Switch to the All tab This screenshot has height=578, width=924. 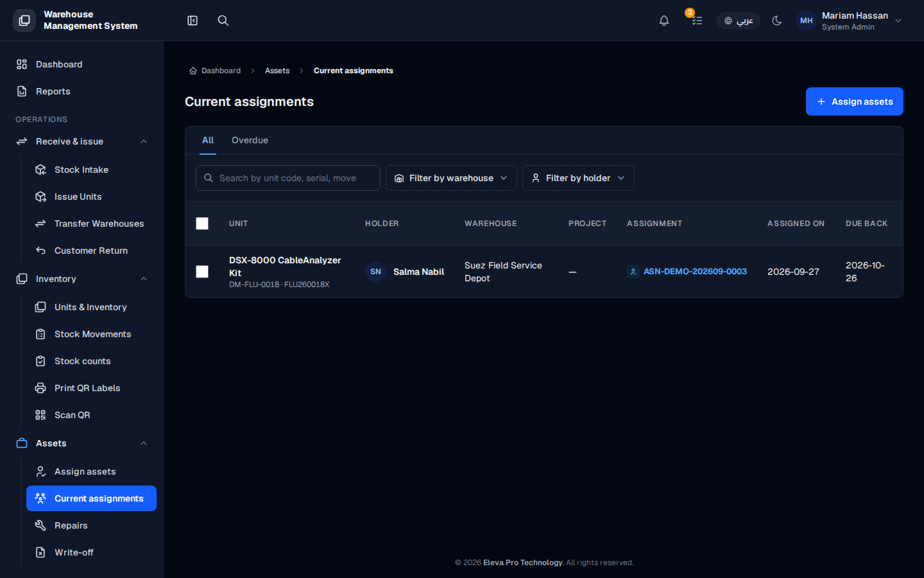coord(208,140)
